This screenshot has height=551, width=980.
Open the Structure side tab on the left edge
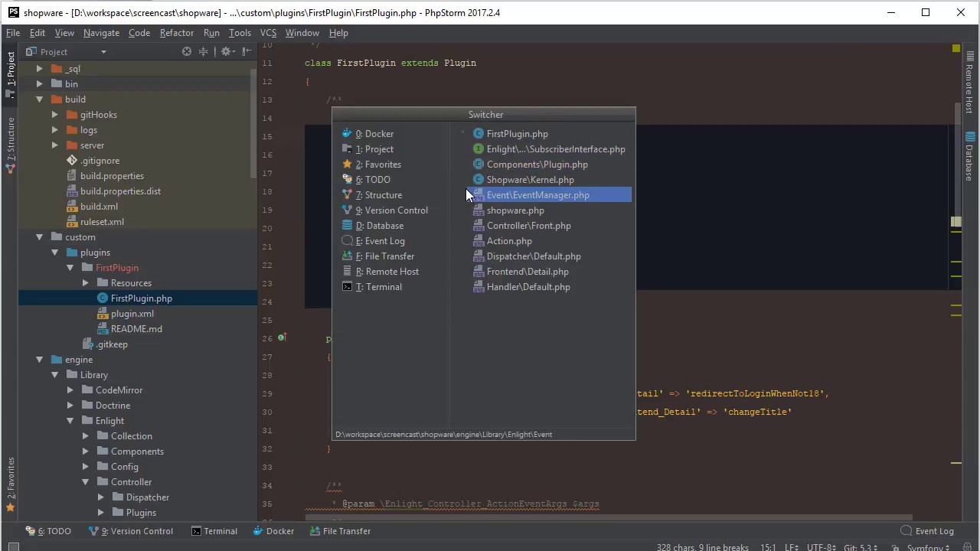(x=11, y=145)
